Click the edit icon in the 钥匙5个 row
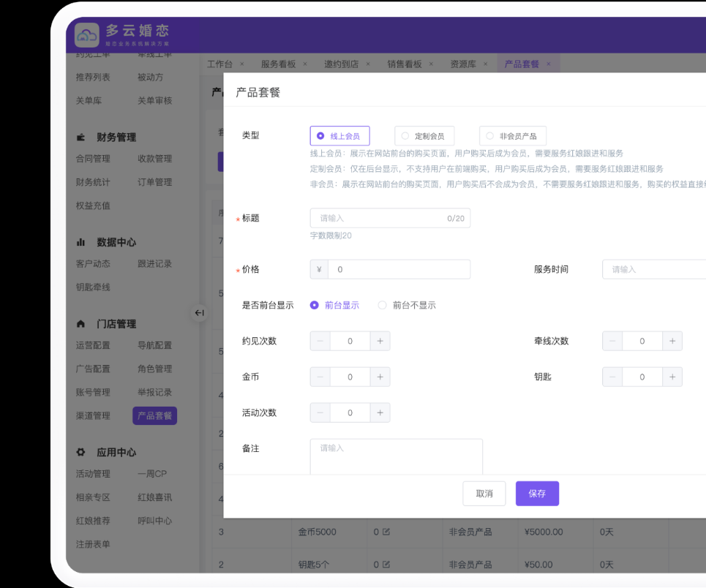This screenshot has height=588, width=706. [386, 565]
